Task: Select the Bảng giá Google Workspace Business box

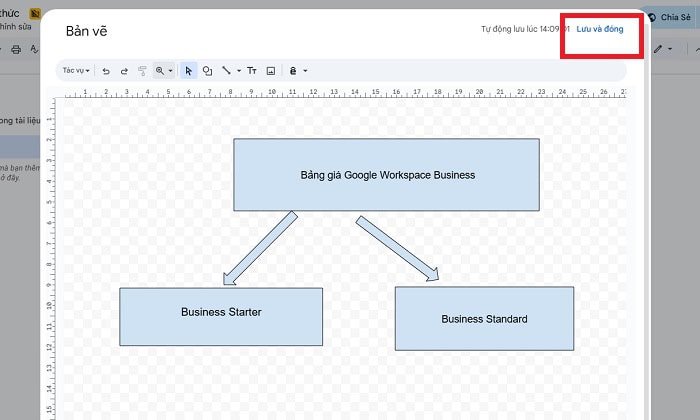Action: 386,175
